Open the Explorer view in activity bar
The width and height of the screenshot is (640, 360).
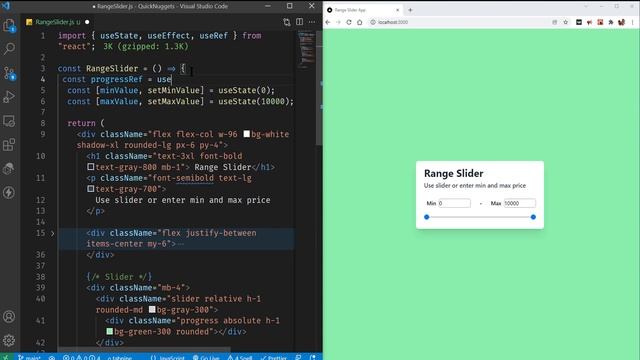pos(9,25)
